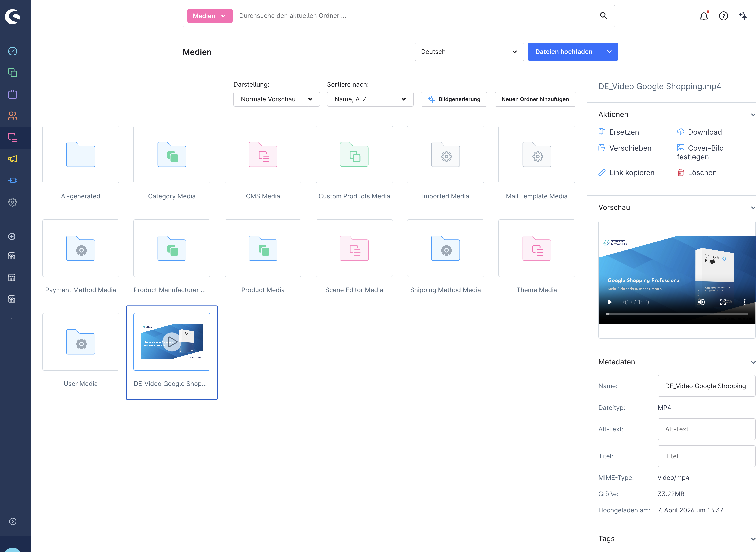Select the AI-generated folder
The image size is (756, 552).
[81, 155]
